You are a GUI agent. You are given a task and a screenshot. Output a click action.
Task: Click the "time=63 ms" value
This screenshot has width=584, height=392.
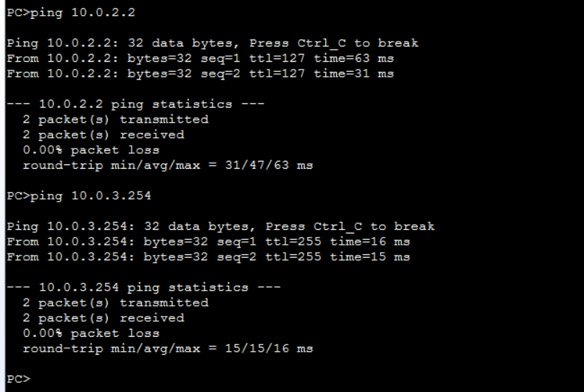(x=353, y=58)
